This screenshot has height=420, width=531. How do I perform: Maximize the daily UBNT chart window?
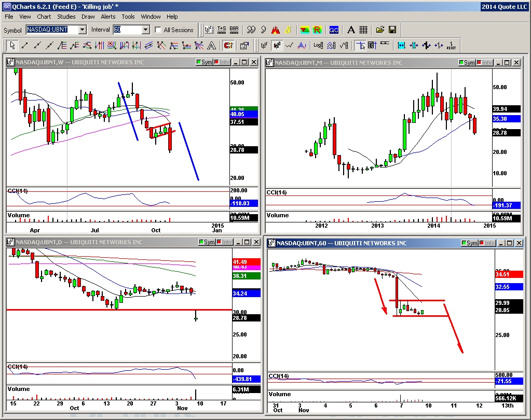(x=247, y=242)
